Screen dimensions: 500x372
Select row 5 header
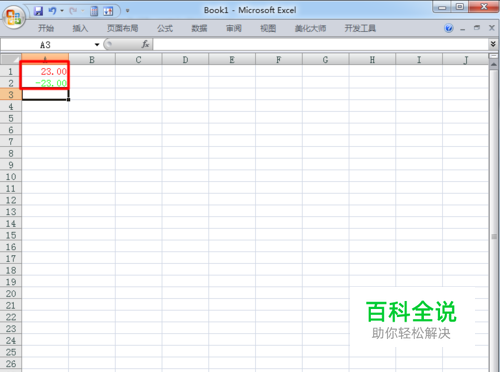pyautogui.click(x=11, y=118)
